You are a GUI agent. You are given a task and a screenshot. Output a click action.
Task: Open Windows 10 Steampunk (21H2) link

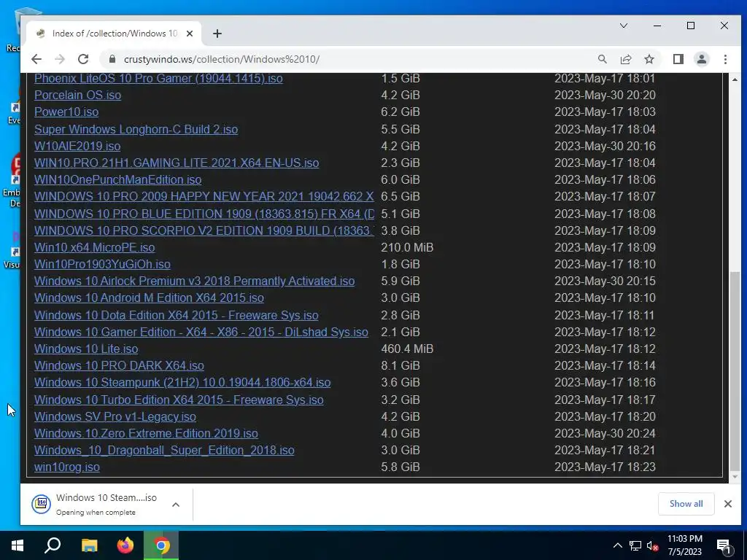(x=182, y=382)
